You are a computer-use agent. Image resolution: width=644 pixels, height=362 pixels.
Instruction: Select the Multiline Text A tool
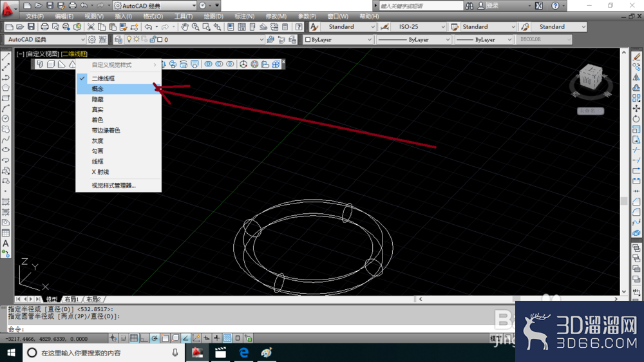click(x=6, y=243)
